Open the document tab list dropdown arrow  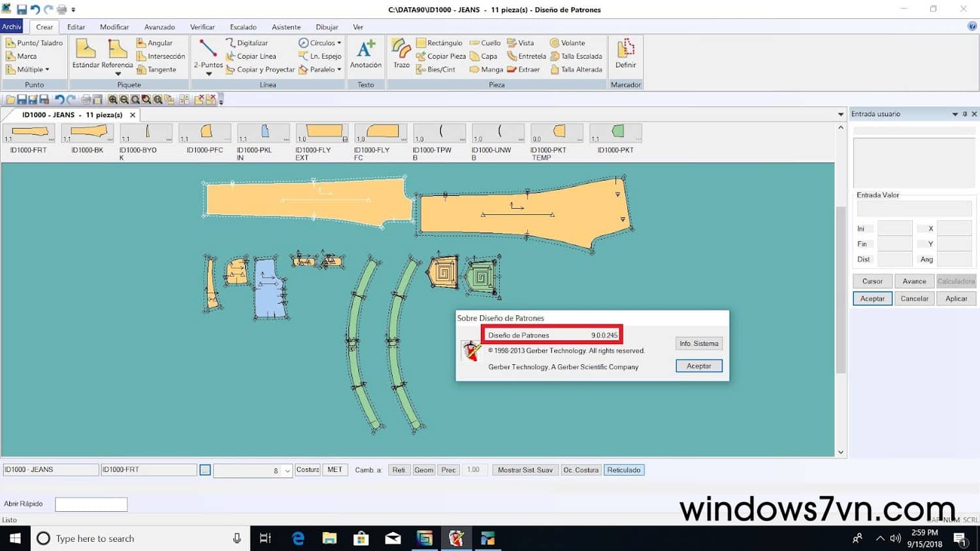coord(841,115)
